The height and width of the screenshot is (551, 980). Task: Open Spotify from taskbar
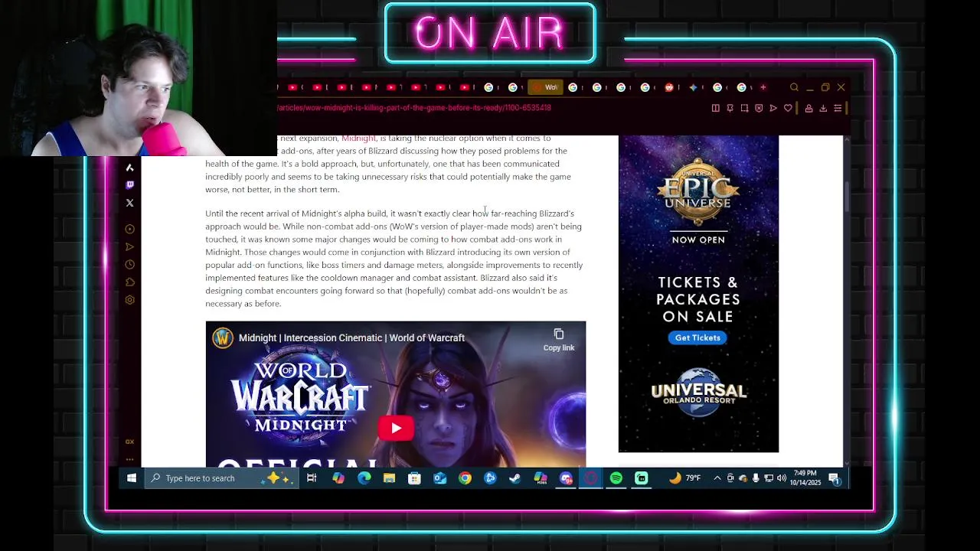(616, 478)
